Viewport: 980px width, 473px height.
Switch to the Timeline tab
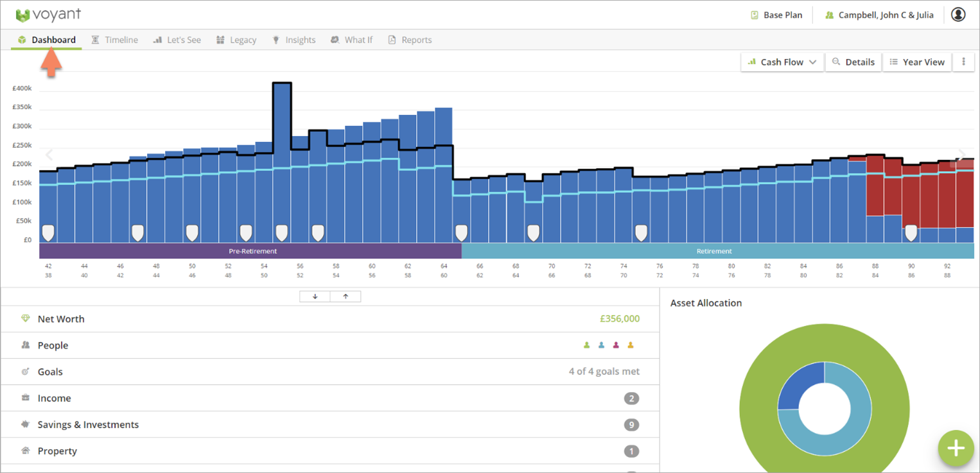point(114,40)
